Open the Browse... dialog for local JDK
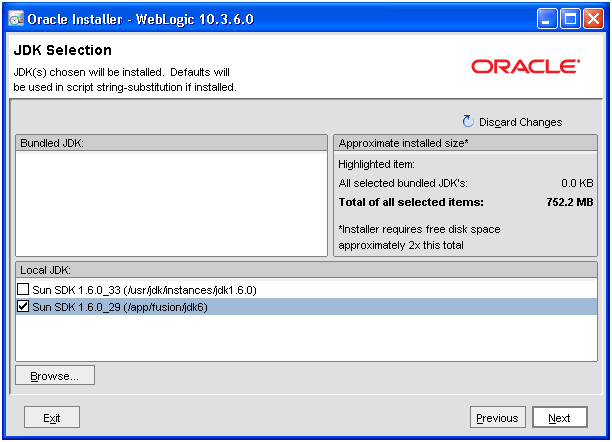The height and width of the screenshot is (442, 612). pos(55,375)
